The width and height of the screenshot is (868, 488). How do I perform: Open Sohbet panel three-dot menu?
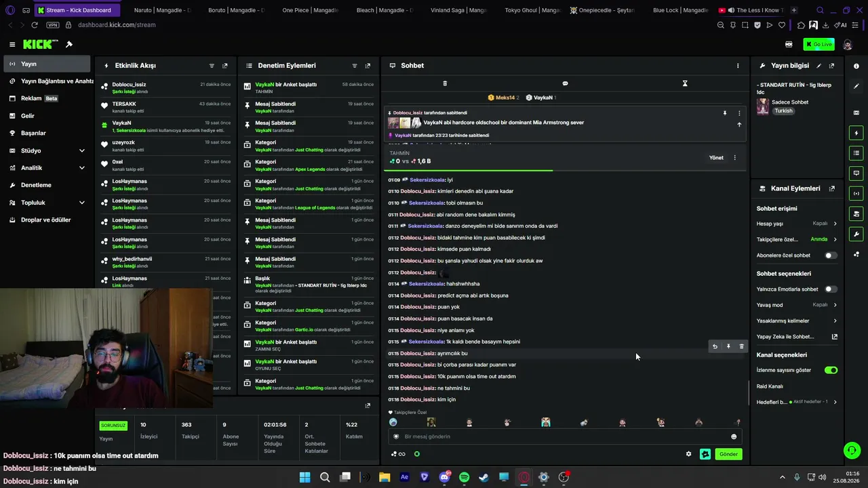pos(738,66)
